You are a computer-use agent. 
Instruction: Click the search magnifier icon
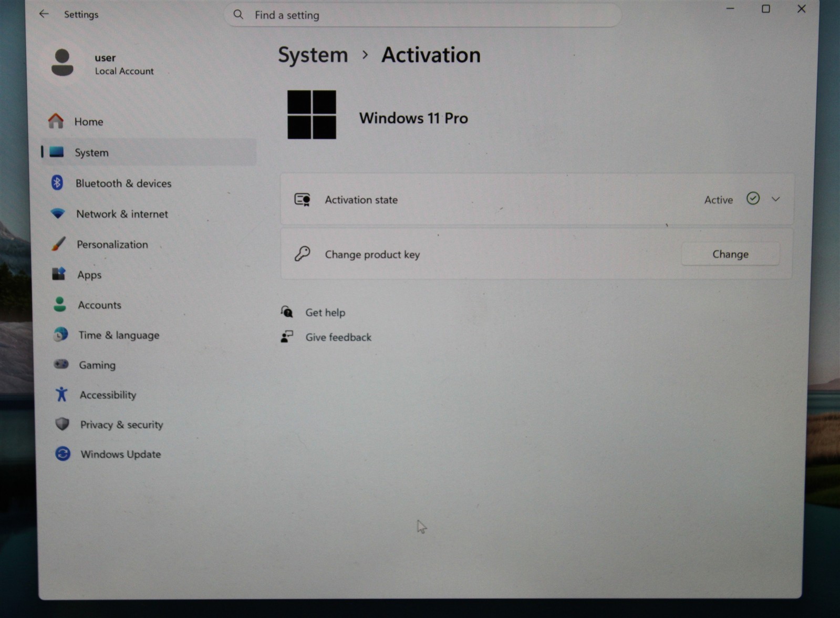tap(238, 15)
